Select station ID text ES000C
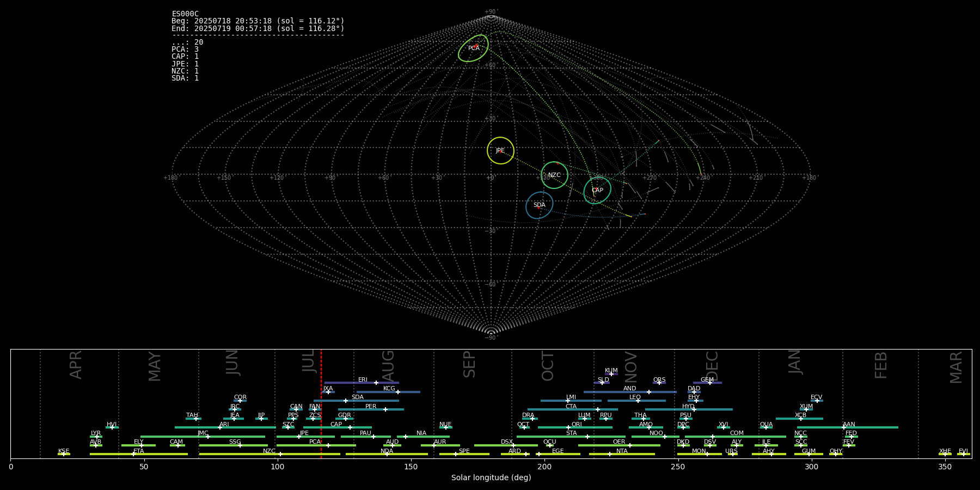 [185, 14]
